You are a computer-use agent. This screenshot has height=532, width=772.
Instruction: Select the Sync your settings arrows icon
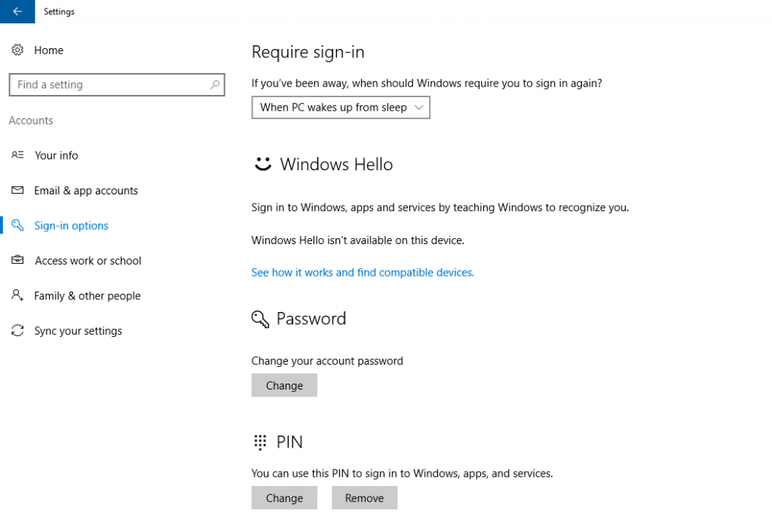[x=18, y=330]
